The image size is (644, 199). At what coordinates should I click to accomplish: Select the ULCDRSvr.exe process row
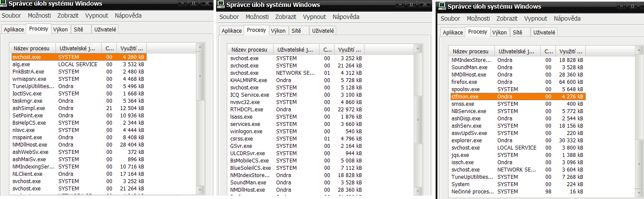pos(297,153)
